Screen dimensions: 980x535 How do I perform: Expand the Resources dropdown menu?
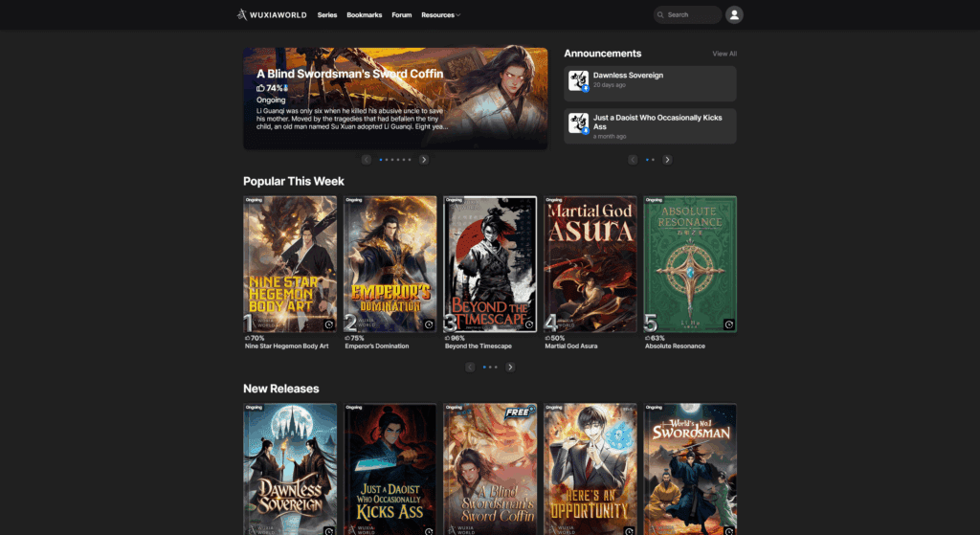[440, 15]
